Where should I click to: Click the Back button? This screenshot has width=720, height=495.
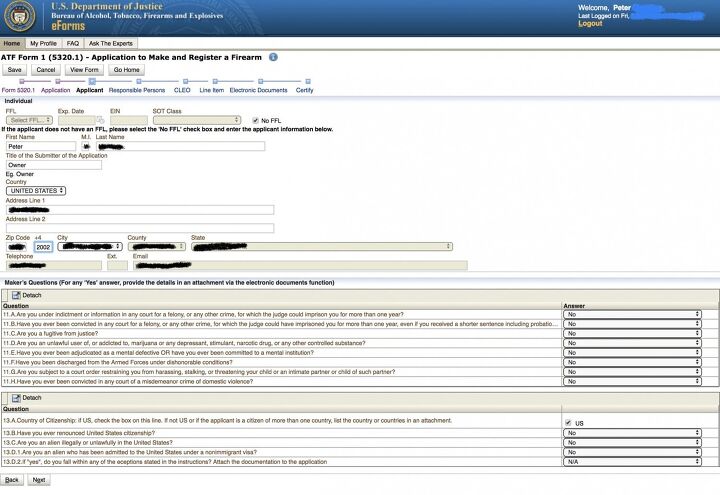pos(12,480)
